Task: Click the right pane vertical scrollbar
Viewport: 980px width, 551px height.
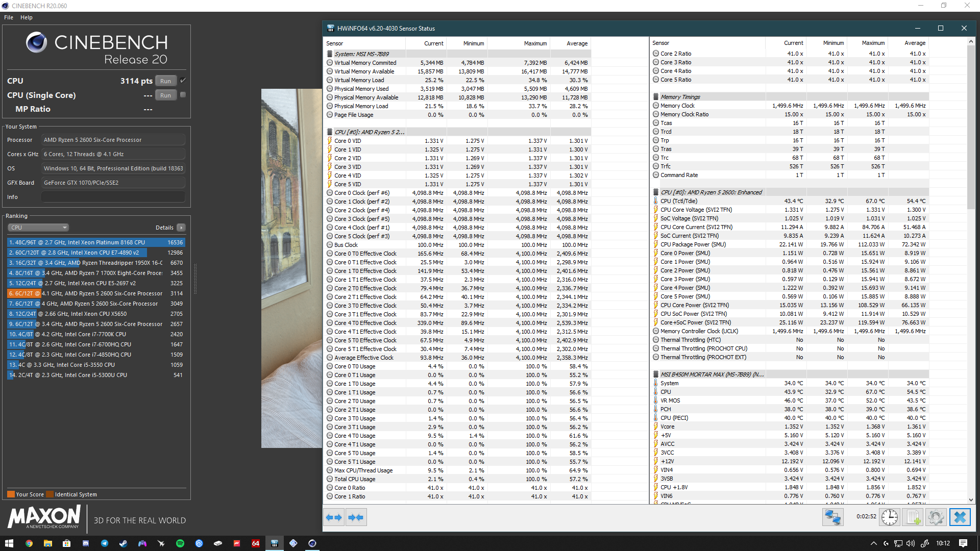Action: (x=971, y=128)
